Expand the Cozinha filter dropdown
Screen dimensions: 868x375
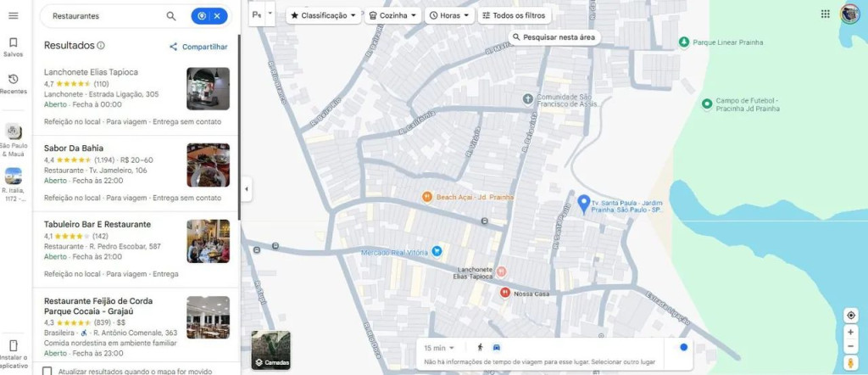[393, 15]
